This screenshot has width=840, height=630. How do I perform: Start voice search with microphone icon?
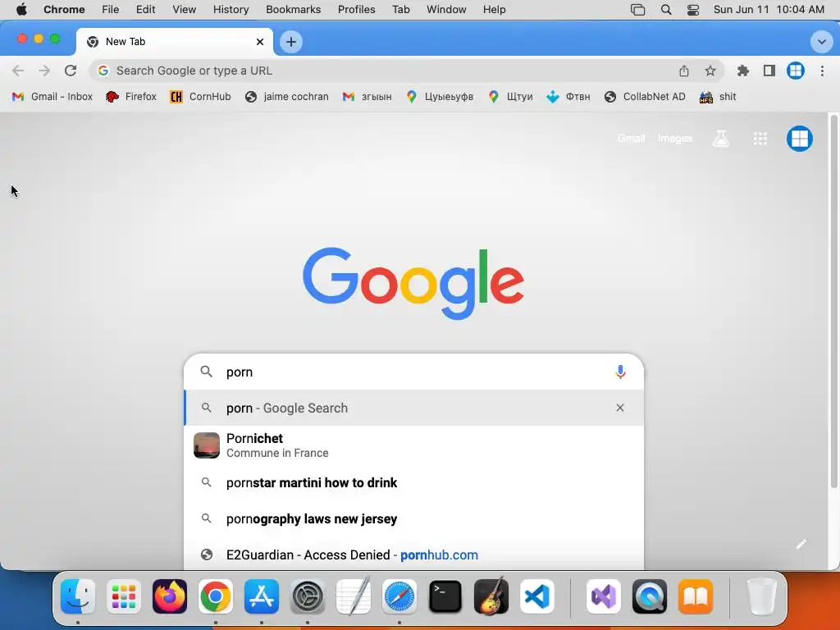[620, 372]
